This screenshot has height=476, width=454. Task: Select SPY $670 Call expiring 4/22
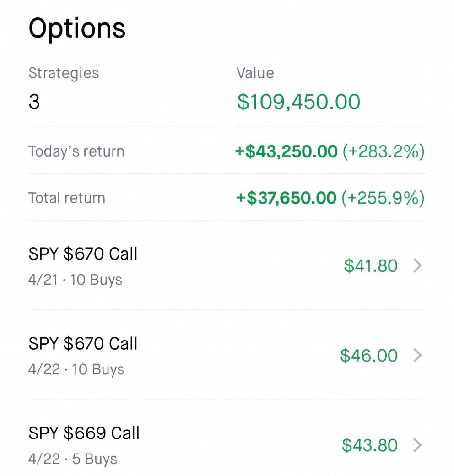tap(227, 355)
